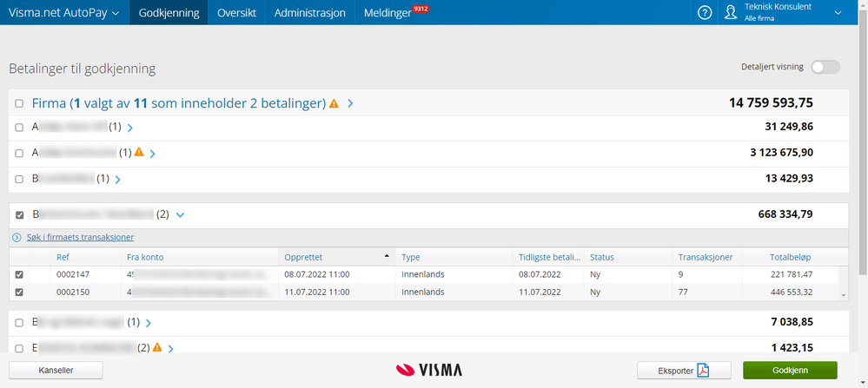The image size is (868, 388).
Task: Sort by the Tidligste betali... column header
Action: tap(548, 257)
